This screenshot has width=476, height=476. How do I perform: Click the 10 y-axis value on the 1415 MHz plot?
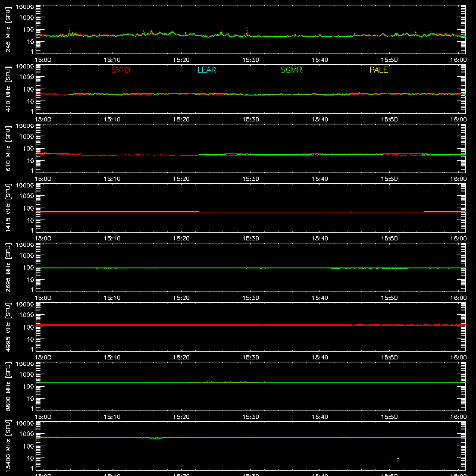click(30, 220)
